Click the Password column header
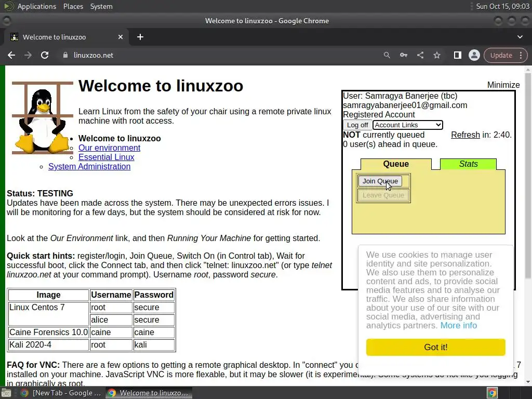The width and height of the screenshot is (532, 399). pos(154,295)
